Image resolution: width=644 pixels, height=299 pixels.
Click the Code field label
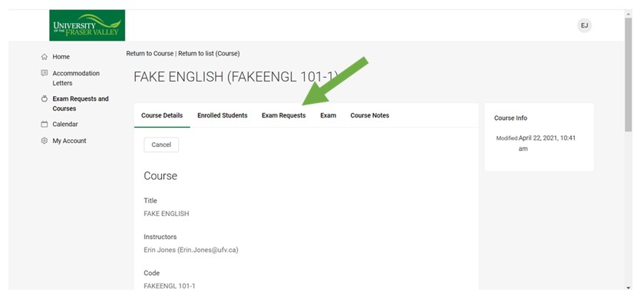pos(151,273)
